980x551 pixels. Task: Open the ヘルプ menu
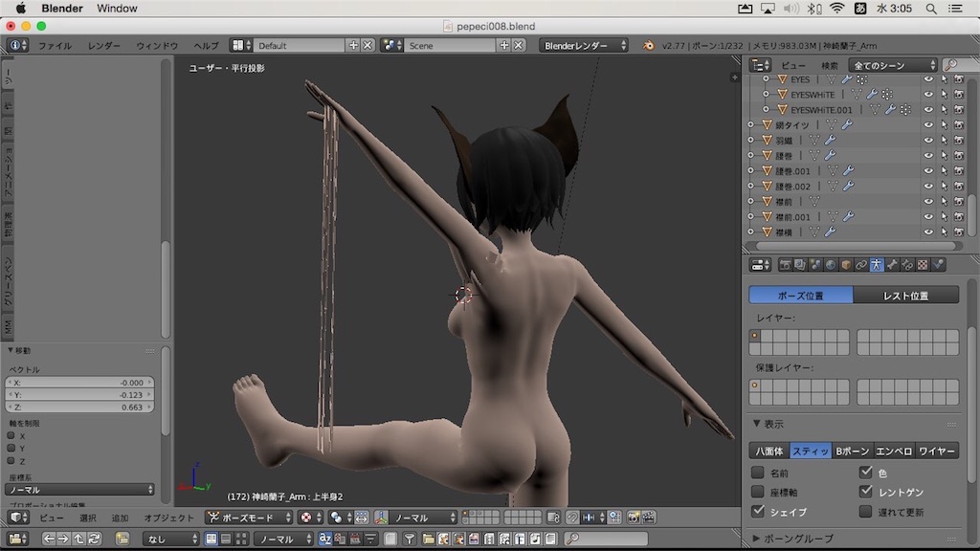click(x=206, y=46)
